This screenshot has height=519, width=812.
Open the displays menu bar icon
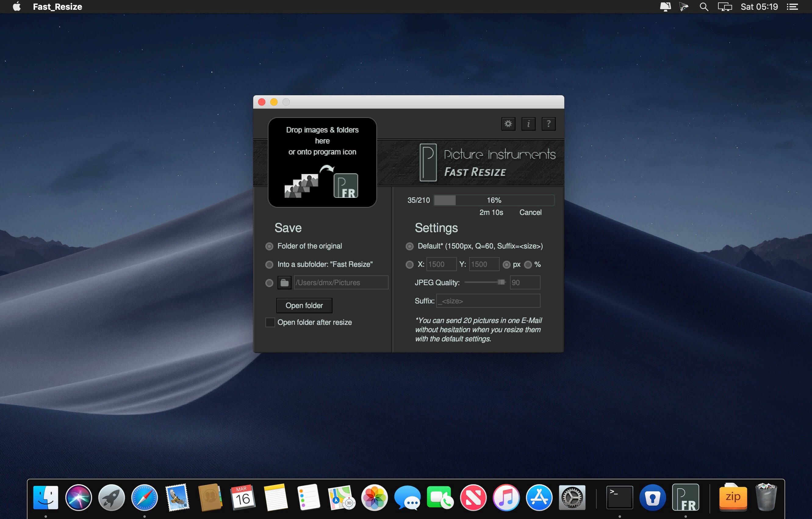725,7
